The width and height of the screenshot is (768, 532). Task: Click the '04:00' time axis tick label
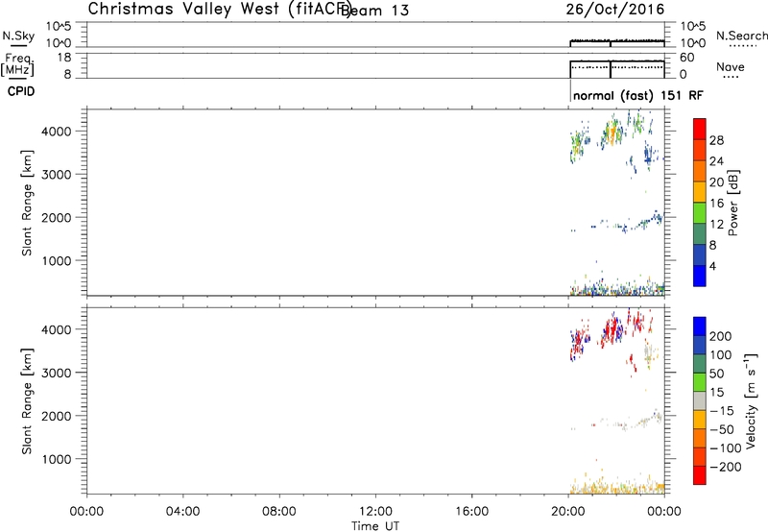click(x=182, y=512)
